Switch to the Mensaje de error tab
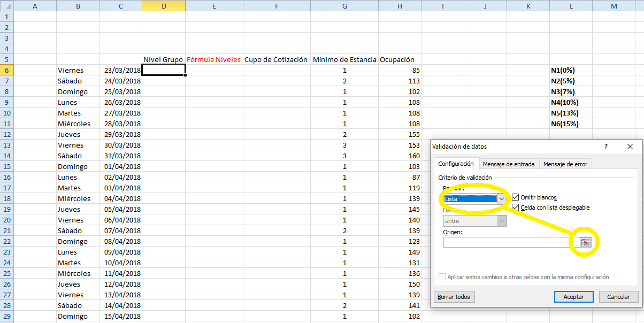This screenshot has height=323, width=644. [x=565, y=164]
